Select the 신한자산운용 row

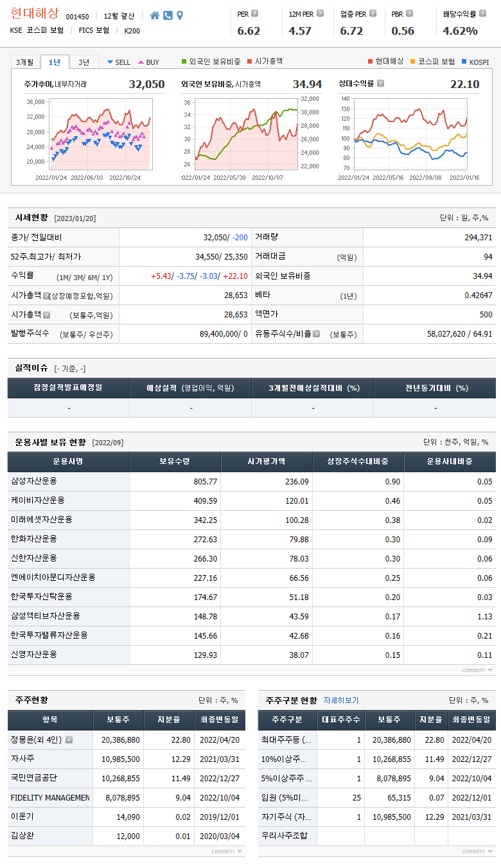pos(251,558)
